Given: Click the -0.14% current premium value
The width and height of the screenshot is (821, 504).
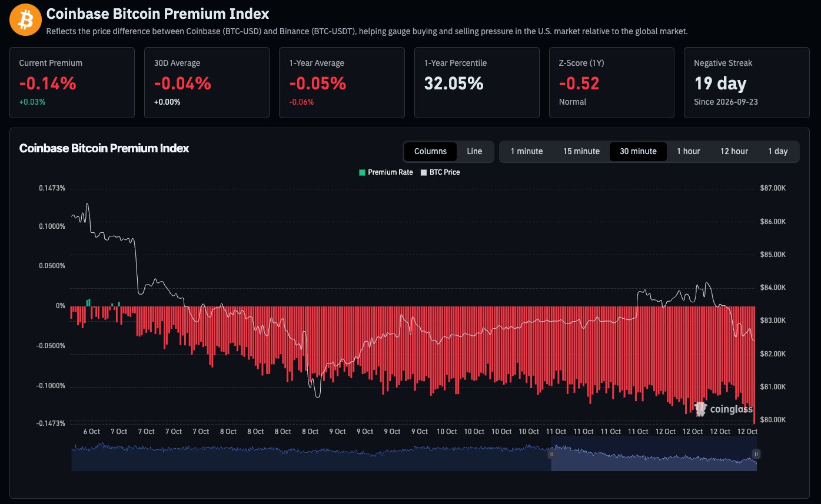Looking at the screenshot, I should (x=48, y=84).
